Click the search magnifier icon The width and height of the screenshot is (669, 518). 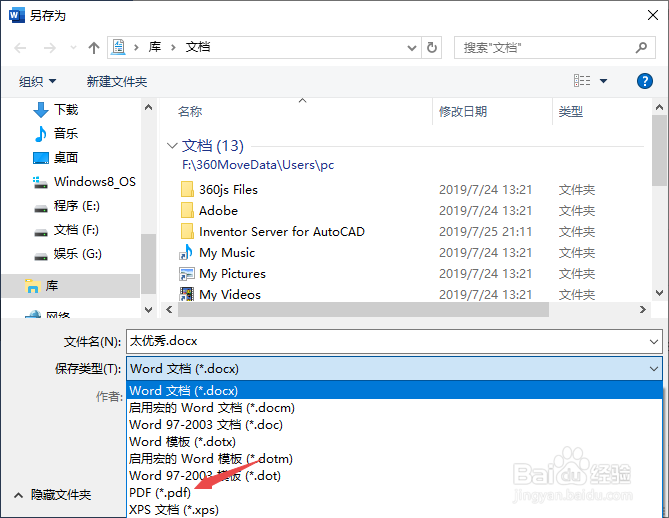[x=641, y=47]
